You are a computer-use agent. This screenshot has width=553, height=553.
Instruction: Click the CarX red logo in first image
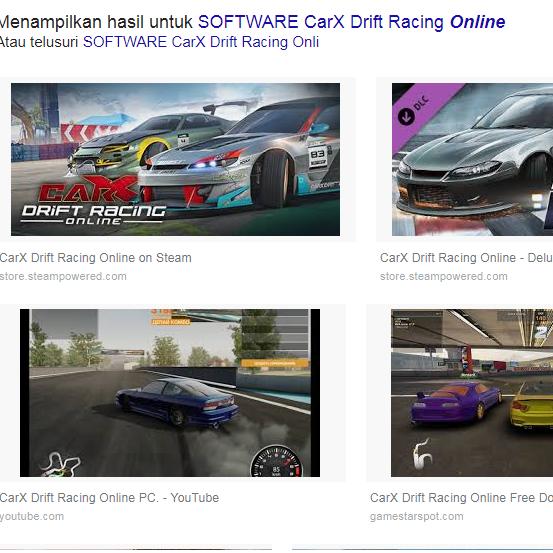(88, 189)
